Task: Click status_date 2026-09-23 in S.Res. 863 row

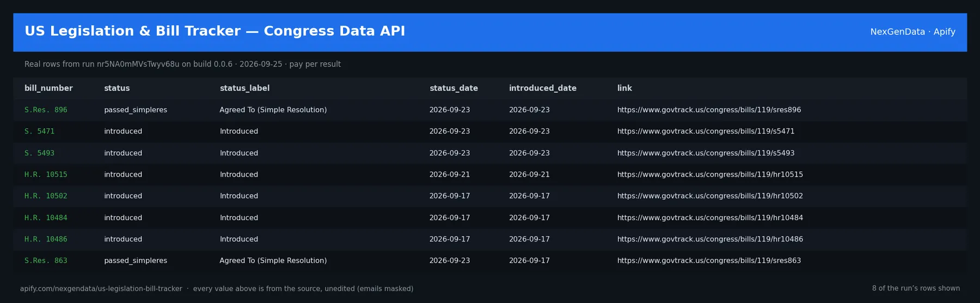Action: click(x=450, y=260)
